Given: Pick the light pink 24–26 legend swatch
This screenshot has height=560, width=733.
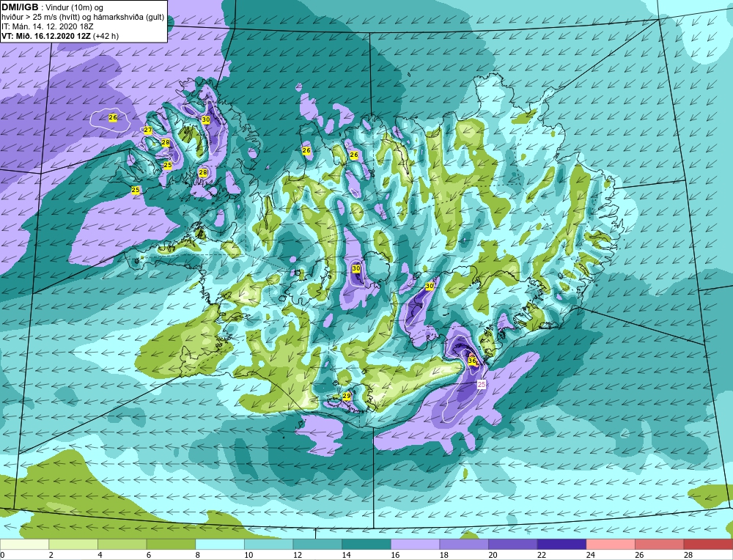Looking at the screenshot, I should coord(611,544).
